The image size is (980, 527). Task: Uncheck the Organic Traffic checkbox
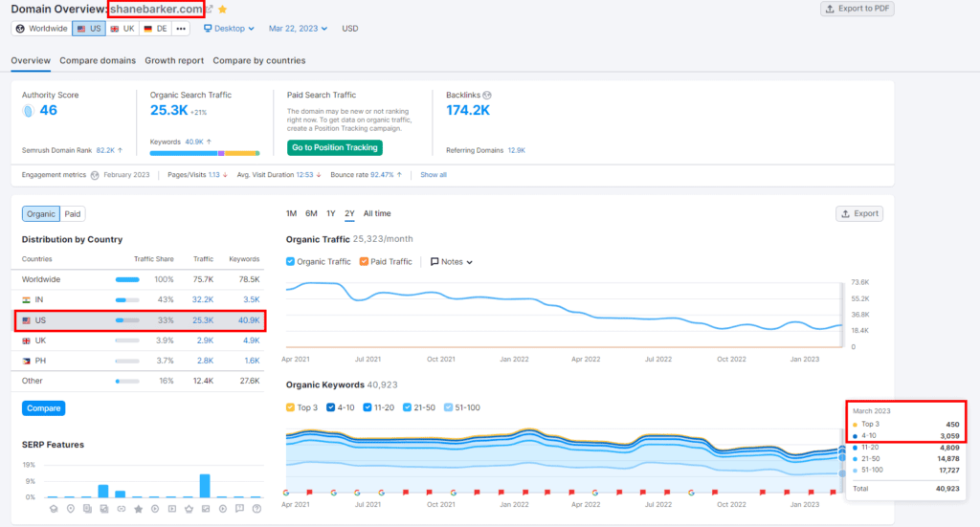(x=291, y=262)
